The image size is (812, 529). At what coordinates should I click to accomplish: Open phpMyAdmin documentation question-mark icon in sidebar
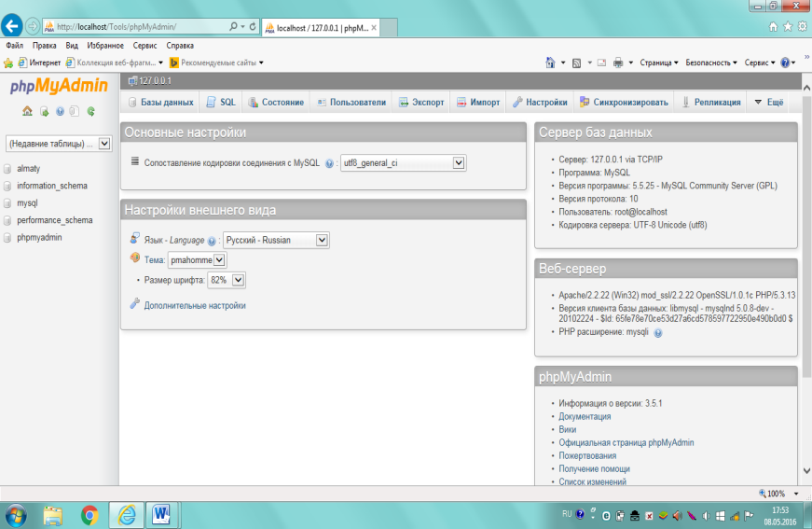click(x=60, y=111)
